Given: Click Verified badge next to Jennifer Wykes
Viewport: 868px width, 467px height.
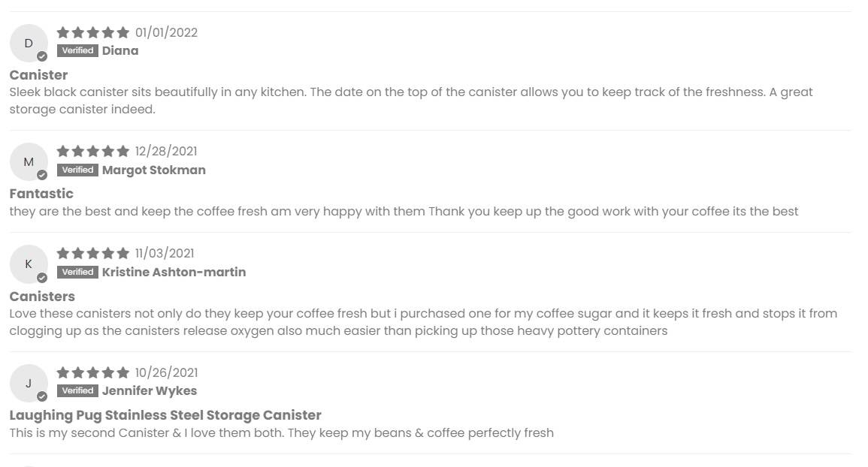Looking at the screenshot, I should pos(77,390).
